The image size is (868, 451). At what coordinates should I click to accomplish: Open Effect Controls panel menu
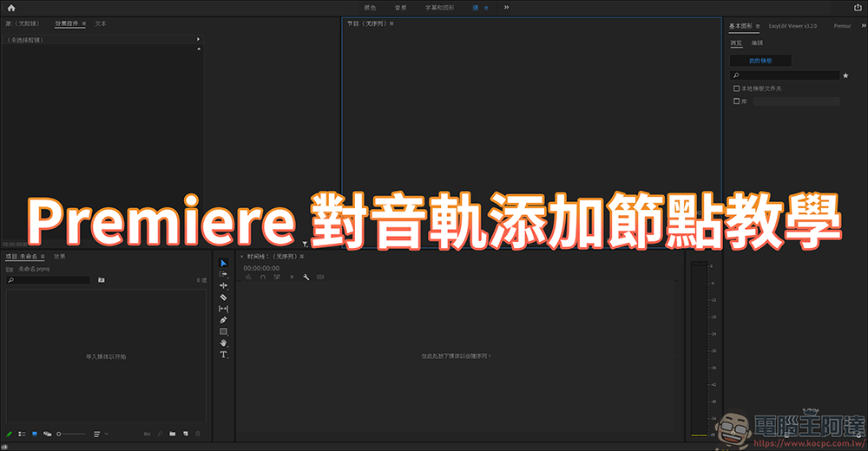pos(83,23)
